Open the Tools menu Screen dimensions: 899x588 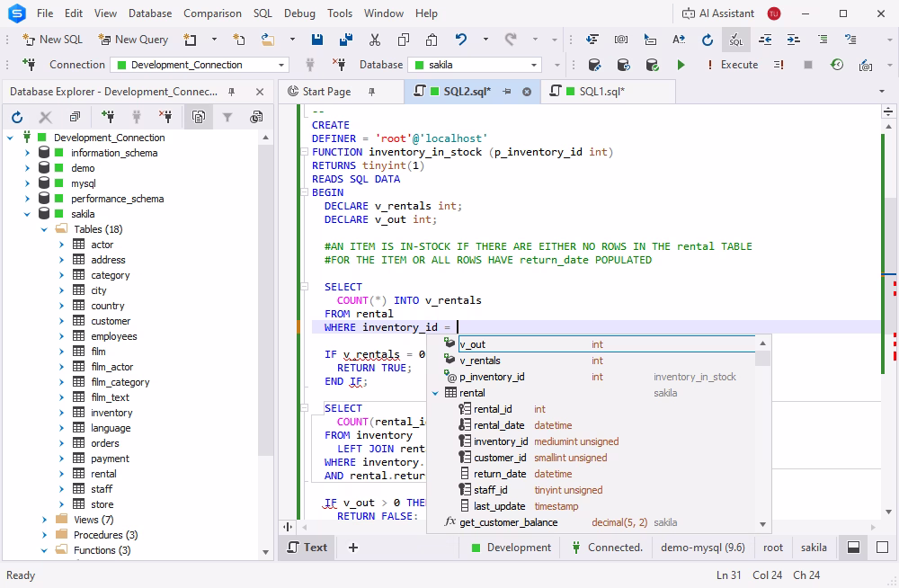[x=340, y=13]
